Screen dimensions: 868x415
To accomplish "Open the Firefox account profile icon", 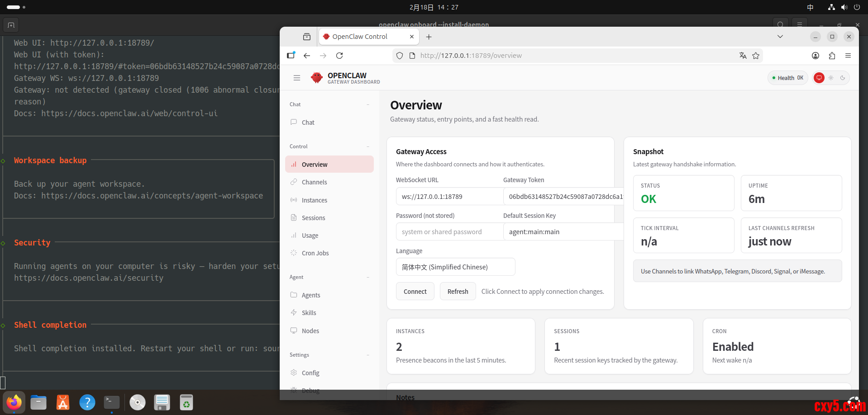I will pyautogui.click(x=816, y=56).
